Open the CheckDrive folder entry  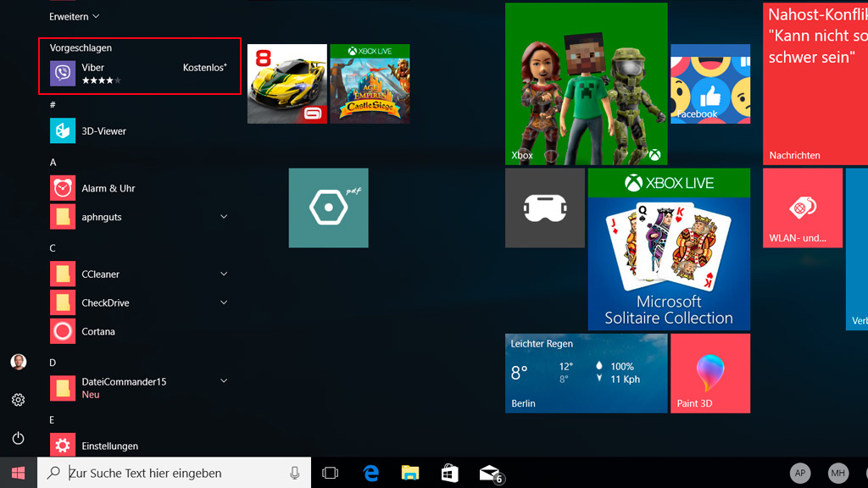point(138,302)
